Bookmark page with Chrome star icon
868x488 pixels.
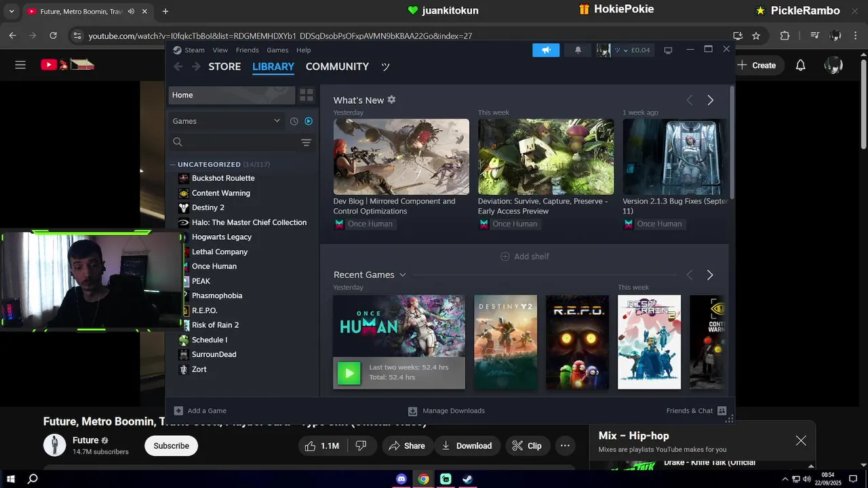click(756, 36)
